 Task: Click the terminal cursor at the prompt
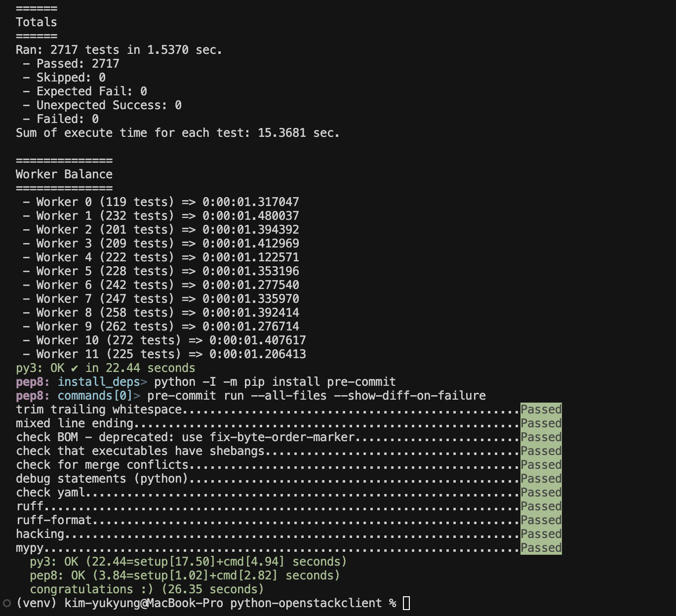(x=406, y=603)
